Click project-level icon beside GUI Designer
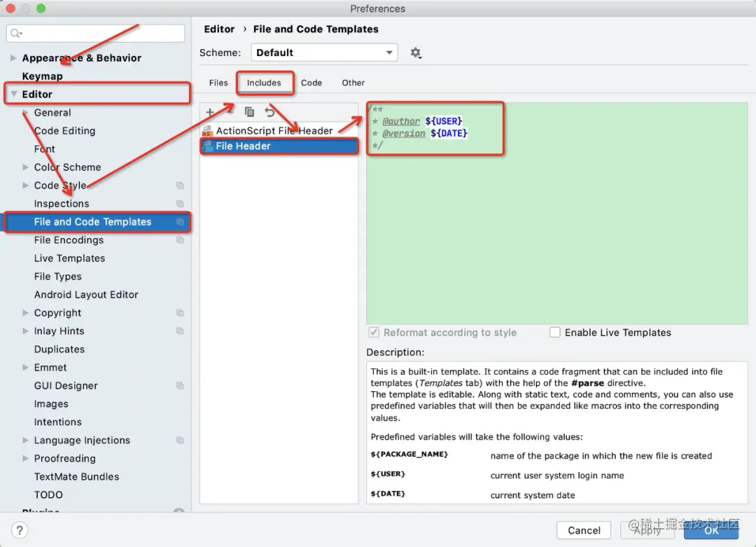 (x=180, y=385)
